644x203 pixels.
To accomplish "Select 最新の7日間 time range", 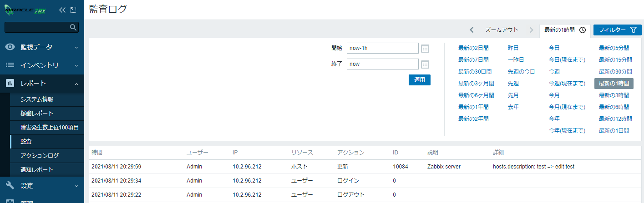I will click(x=473, y=59).
